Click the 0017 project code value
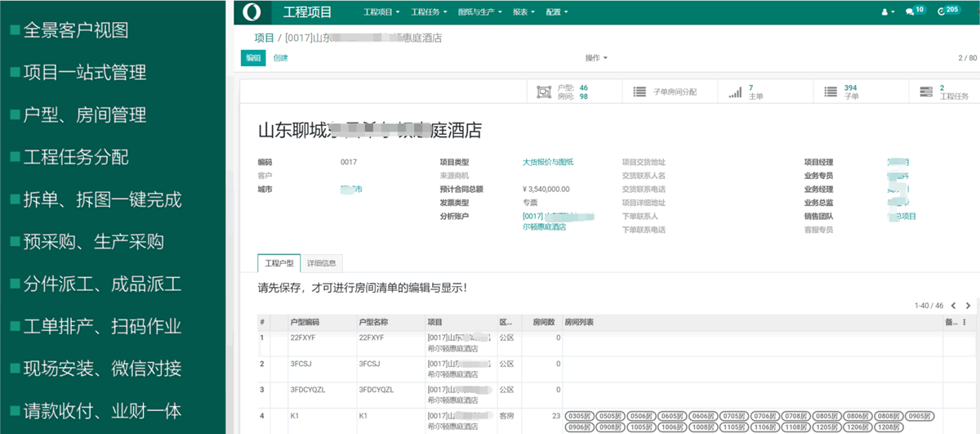This screenshot has height=434, width=980. 349,162
